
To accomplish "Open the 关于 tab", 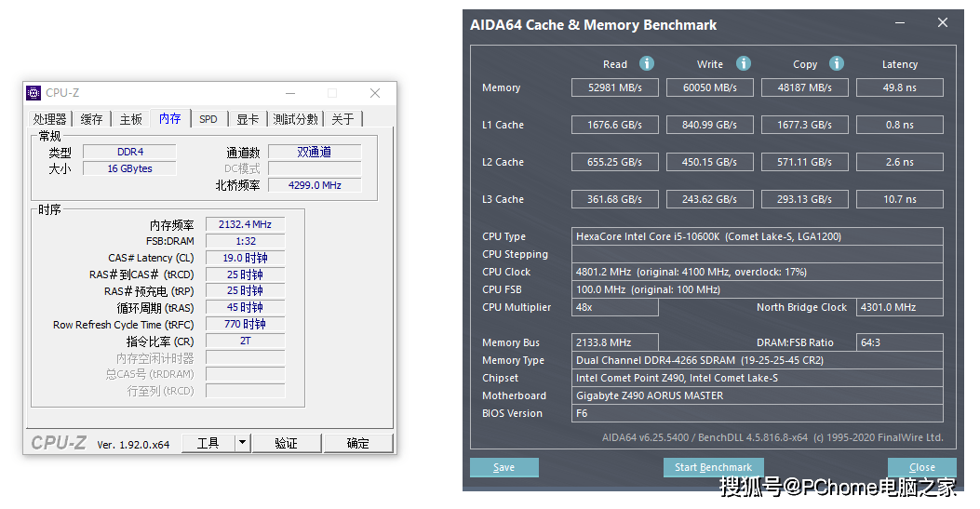I will tap(343, 119).
